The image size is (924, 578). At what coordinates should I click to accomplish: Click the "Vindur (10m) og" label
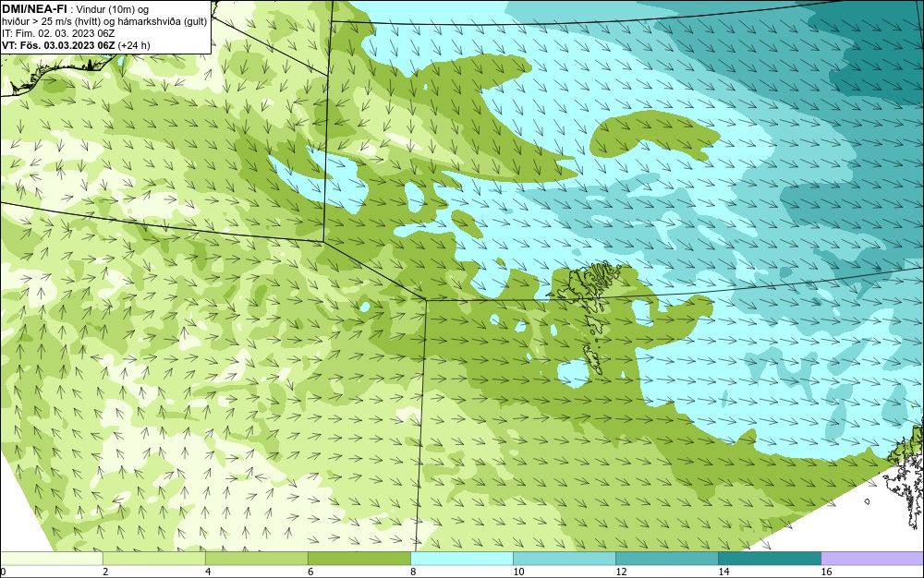pyautogui.click(x=113, y=9)
